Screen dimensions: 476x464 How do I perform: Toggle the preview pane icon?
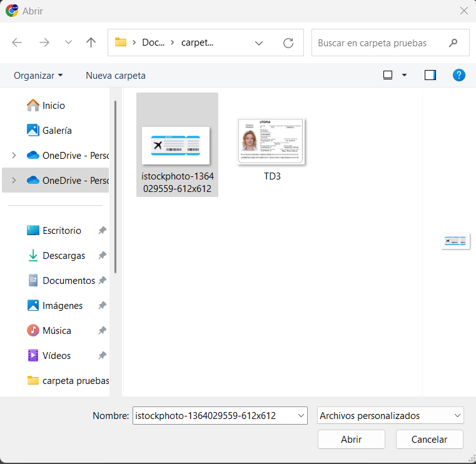point(430,75)
